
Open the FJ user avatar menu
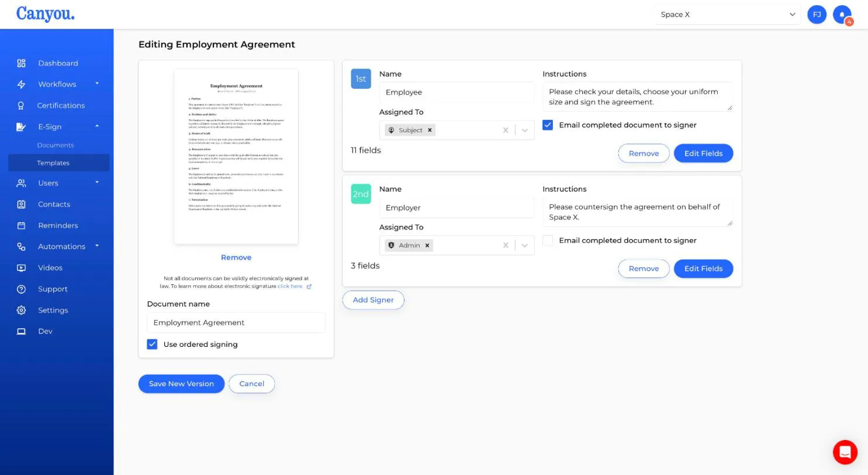click(817, 15)
